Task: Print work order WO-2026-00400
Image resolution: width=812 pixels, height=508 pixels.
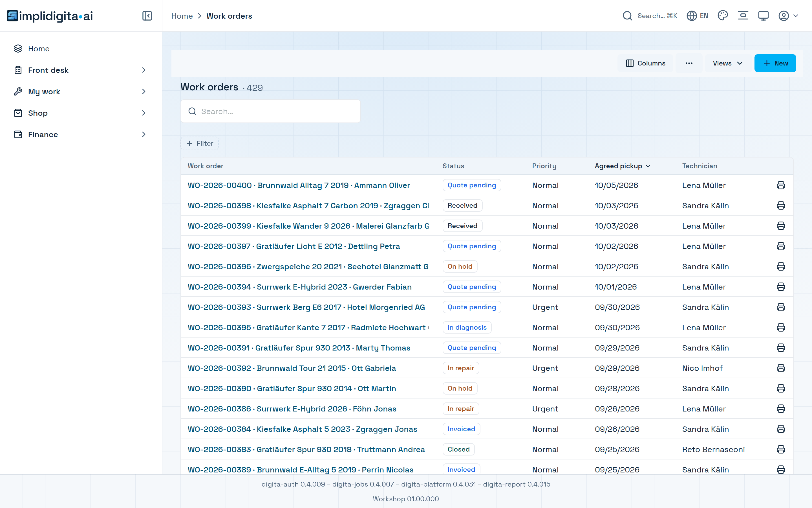Action: click(x=781, y=185)
